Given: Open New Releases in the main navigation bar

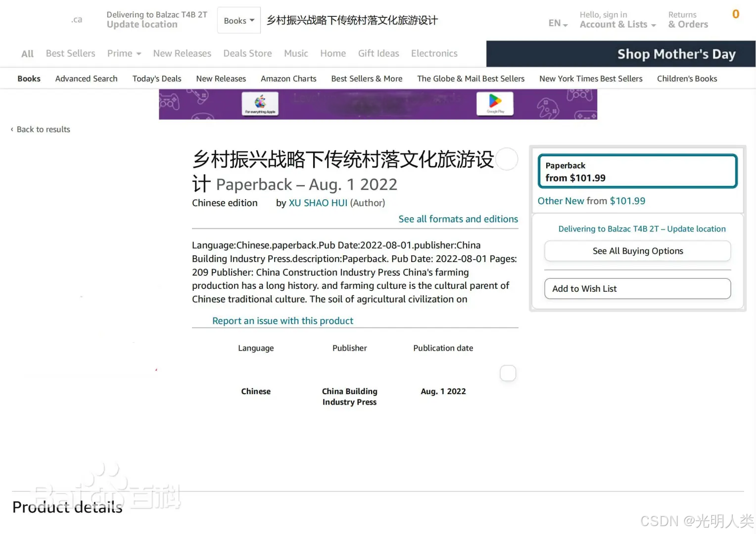Looking at the screenshot, I should tap(182, 53).
